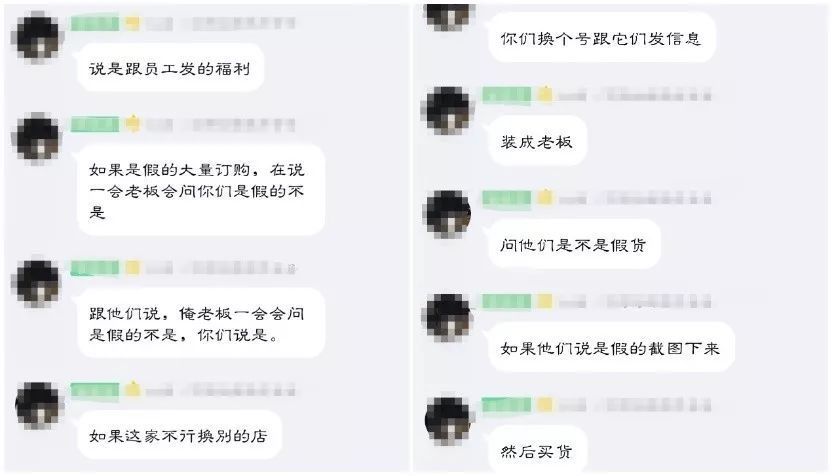Click the message beginning "跟他们说，俺老板"
Image resolution: width=832 pixels, height=476 pixels.
tap(201, 323)
